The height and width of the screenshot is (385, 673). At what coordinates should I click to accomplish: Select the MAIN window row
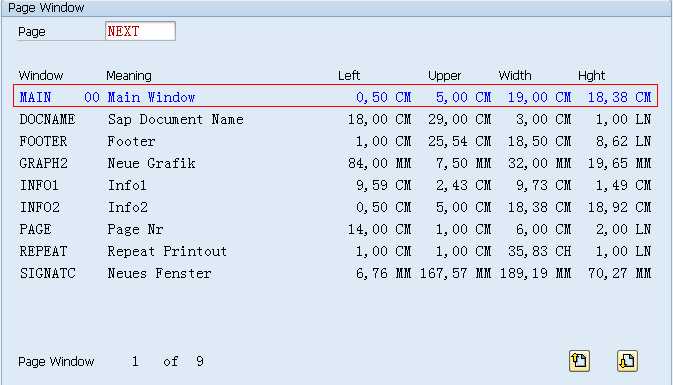(x=336, y=96)
